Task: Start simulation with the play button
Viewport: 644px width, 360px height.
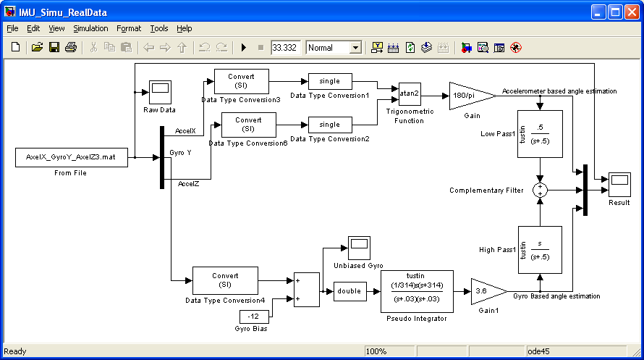Action: (x=244, y=48)
